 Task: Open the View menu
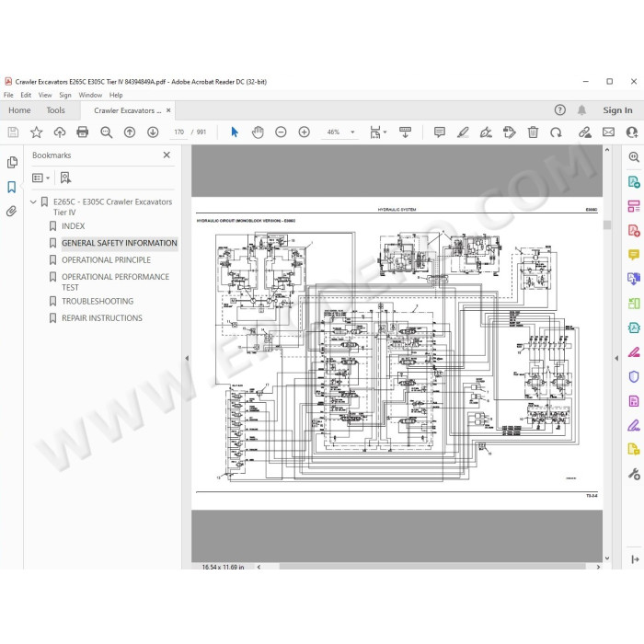(x=45, y=95)
